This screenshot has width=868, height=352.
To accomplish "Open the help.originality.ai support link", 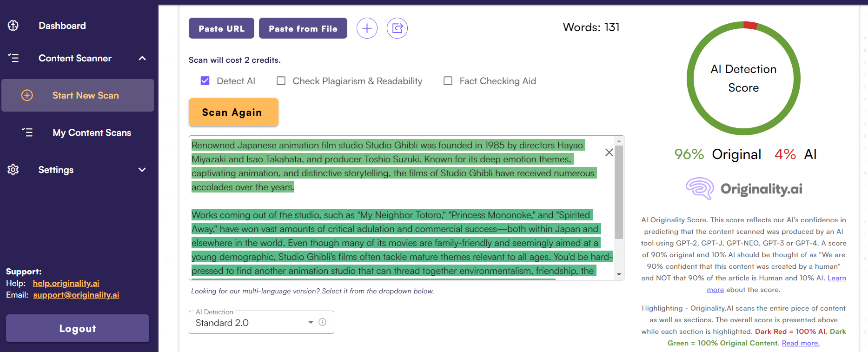I will click(66, 283).
